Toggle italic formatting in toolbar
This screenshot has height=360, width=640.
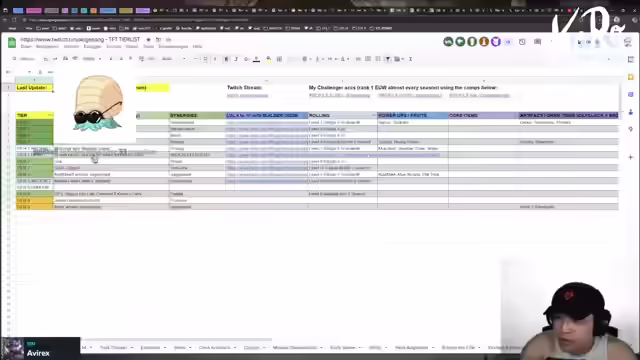[x=236, y=59]
